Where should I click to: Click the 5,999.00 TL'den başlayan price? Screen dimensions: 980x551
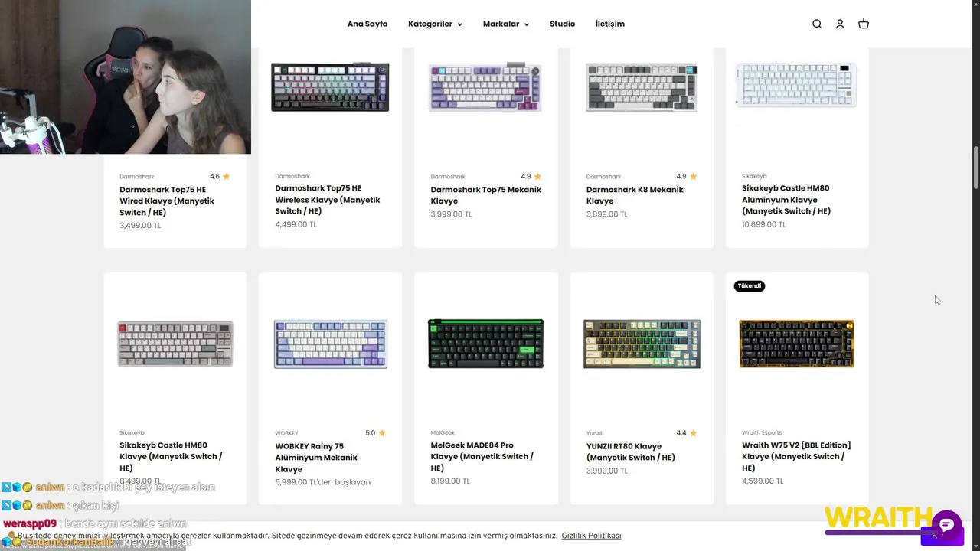(322, 482)
